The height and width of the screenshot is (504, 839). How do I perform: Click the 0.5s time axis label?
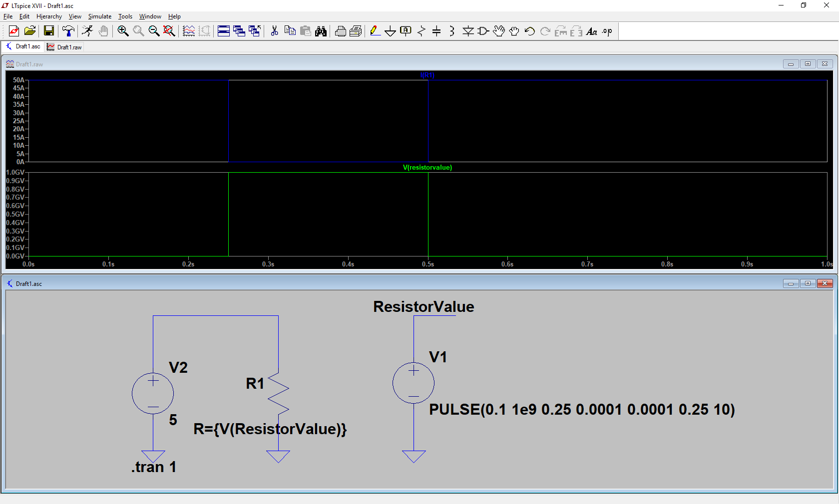pos(428,264)
